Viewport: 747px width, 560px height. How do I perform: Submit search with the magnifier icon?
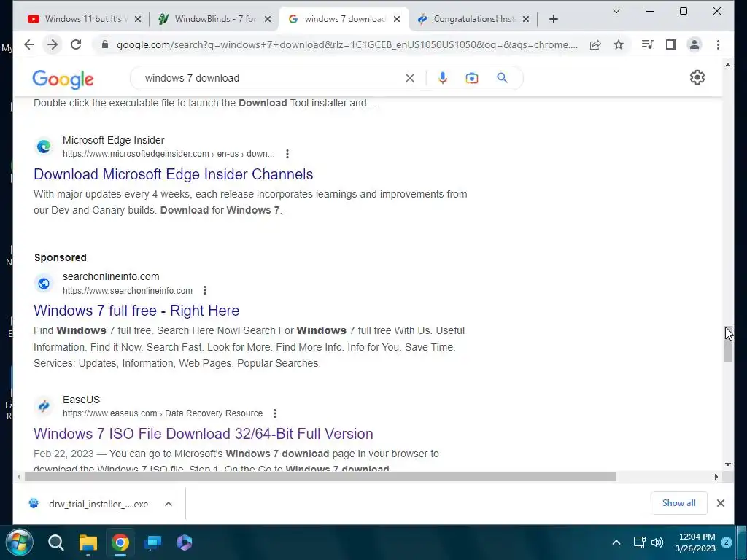pyautogui.click(x=502, y=78)
